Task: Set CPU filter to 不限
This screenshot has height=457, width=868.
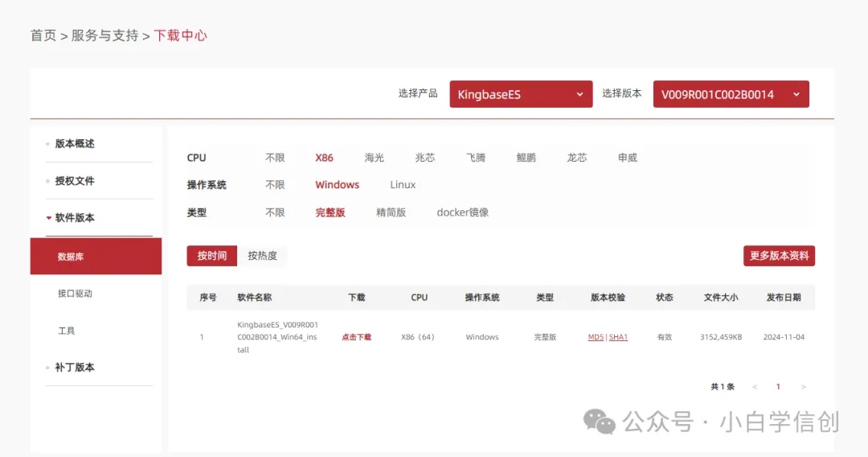Action: click(x=275, y=158)
